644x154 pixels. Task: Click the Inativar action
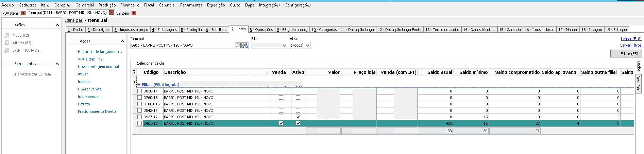84,82
